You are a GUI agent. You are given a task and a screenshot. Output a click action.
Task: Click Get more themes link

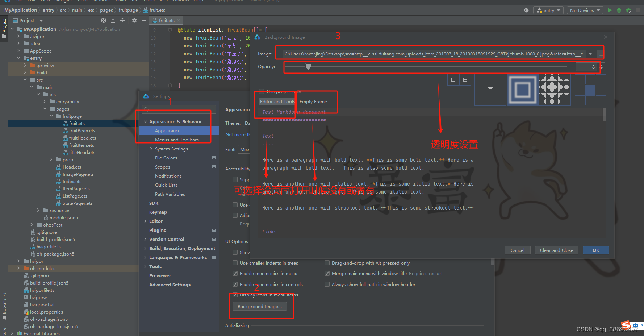(x=238, y=135)
